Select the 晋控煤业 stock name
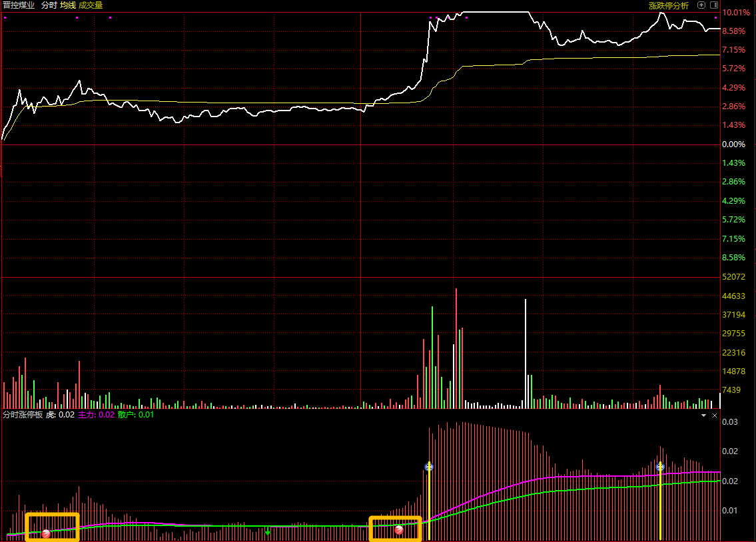This screenshot has height=542, width=756. point(19,5)
